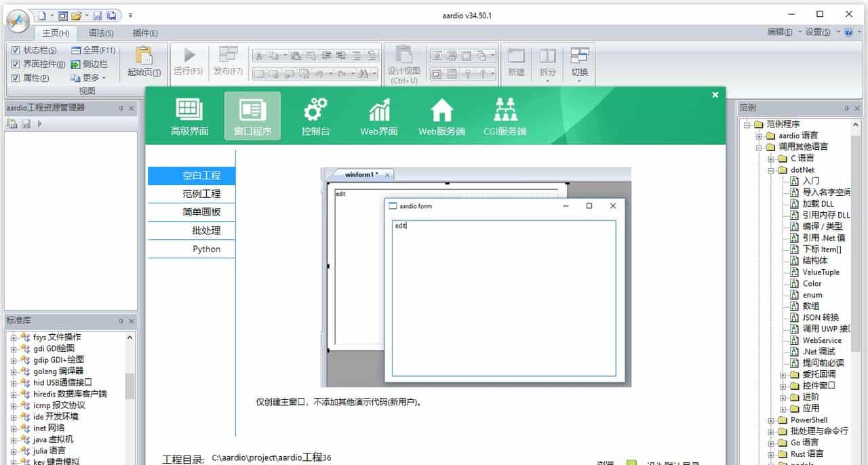
Task: Select the 高级界面 project type icon
Action: point(189,115)
